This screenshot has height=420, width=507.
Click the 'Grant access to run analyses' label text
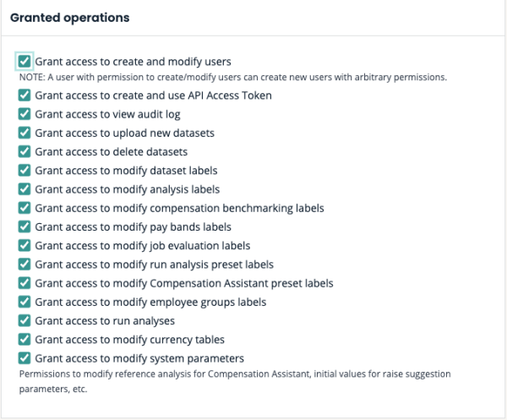tap(105, 320)
